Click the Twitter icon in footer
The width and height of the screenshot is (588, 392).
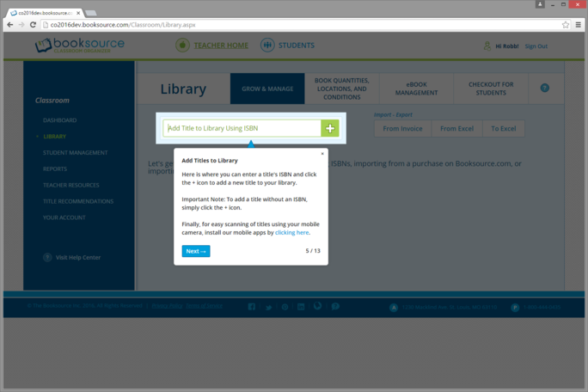click(268, 307)
